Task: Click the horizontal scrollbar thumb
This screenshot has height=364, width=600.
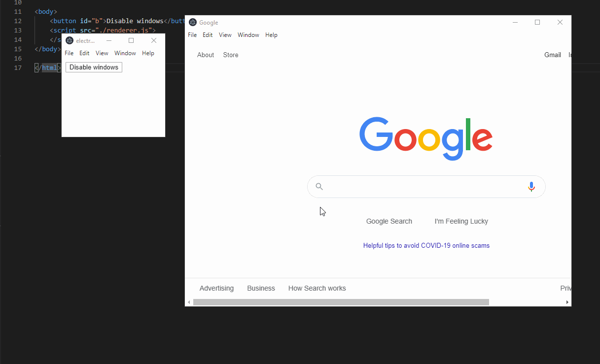Action: pos(341,302)
